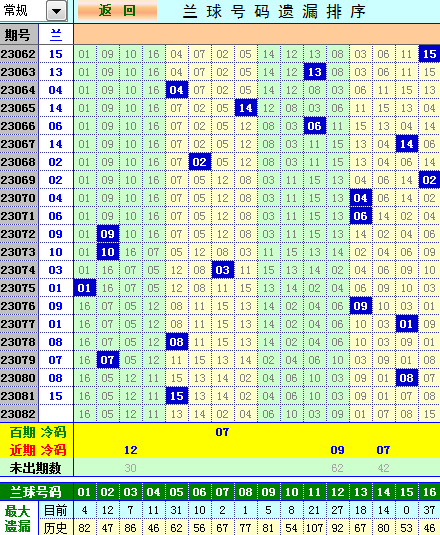
Task: Click 兰球号码 header cell 05
Action: pos(176,492)
